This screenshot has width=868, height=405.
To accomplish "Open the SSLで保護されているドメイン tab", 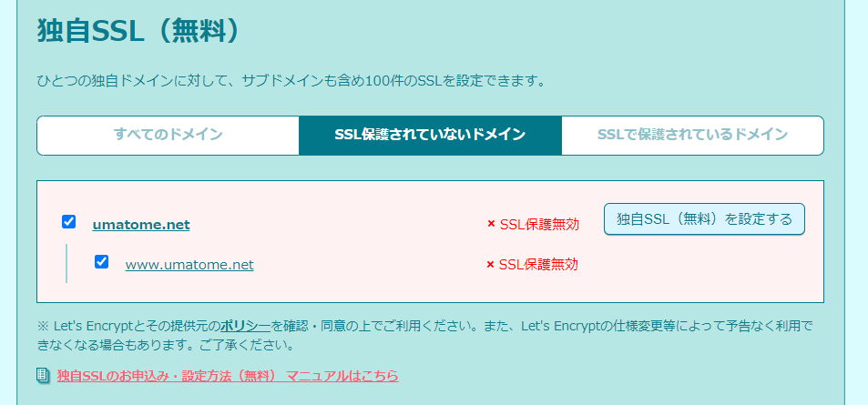I will (x=692, y=135).
